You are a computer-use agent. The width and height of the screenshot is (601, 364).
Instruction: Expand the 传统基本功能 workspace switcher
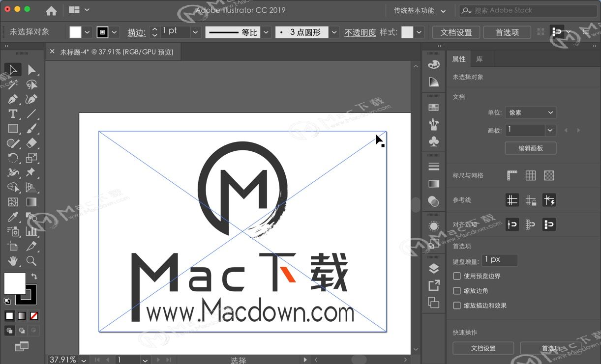420,10
